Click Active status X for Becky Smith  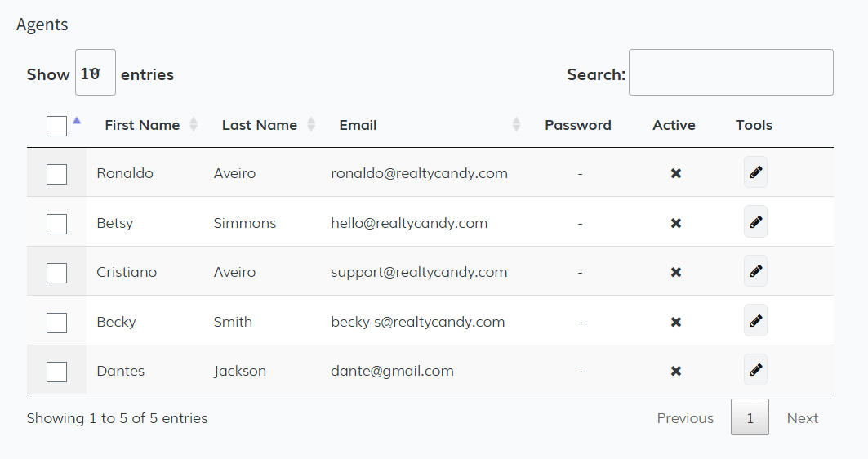pyautogui.click(x=675, y=323)
